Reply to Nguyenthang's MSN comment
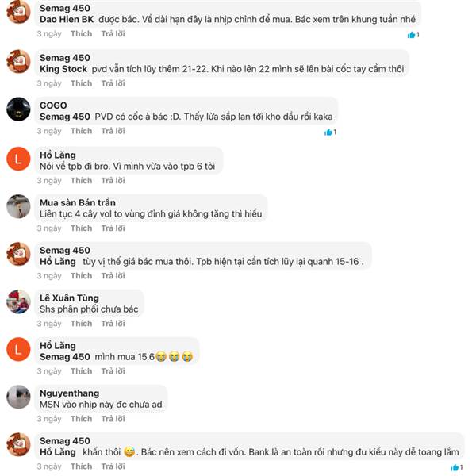 pos(113,419)
